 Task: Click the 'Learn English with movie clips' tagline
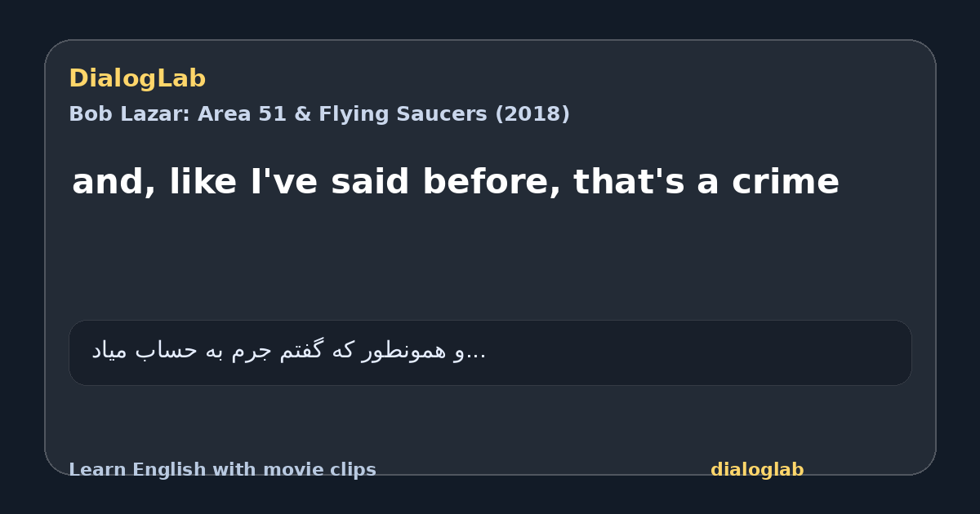(222, 470)
